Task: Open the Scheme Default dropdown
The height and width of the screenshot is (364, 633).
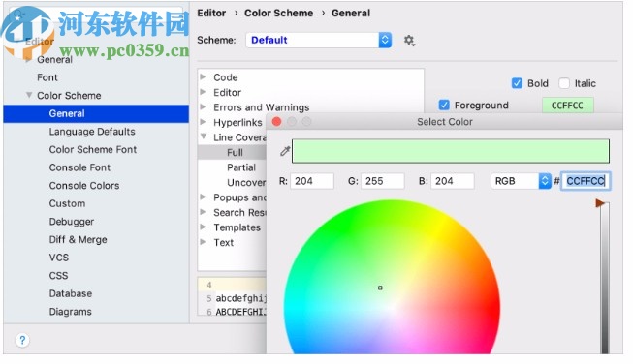Action: coord(318,40)
